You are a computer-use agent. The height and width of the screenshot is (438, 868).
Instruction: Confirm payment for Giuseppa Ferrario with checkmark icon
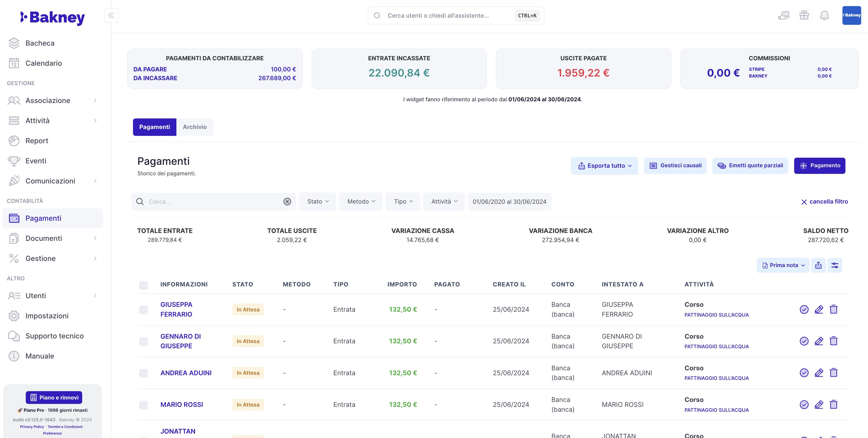(804, 309)
